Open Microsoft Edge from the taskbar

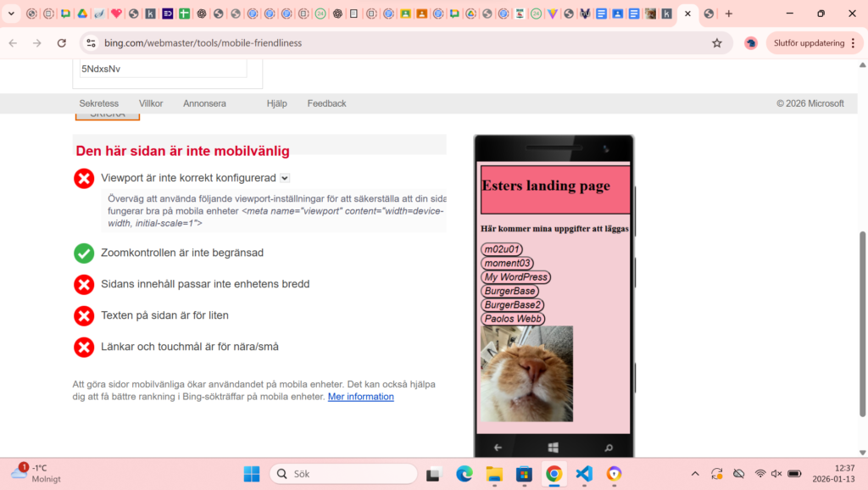tap(464, 474)
